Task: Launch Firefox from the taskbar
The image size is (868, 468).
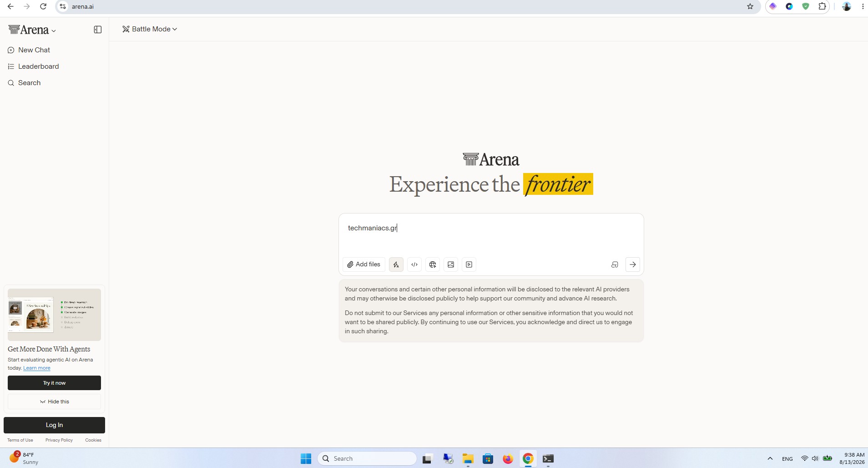Action: (508, 458)
